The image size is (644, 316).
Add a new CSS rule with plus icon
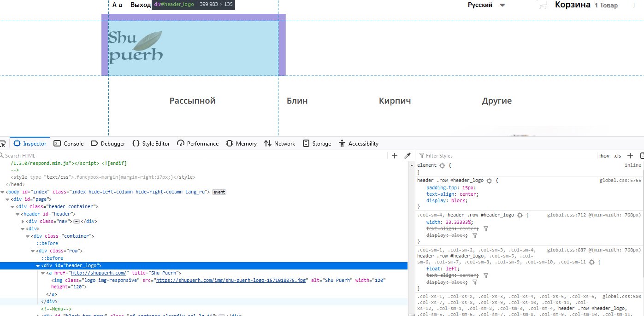pos(631,156)
